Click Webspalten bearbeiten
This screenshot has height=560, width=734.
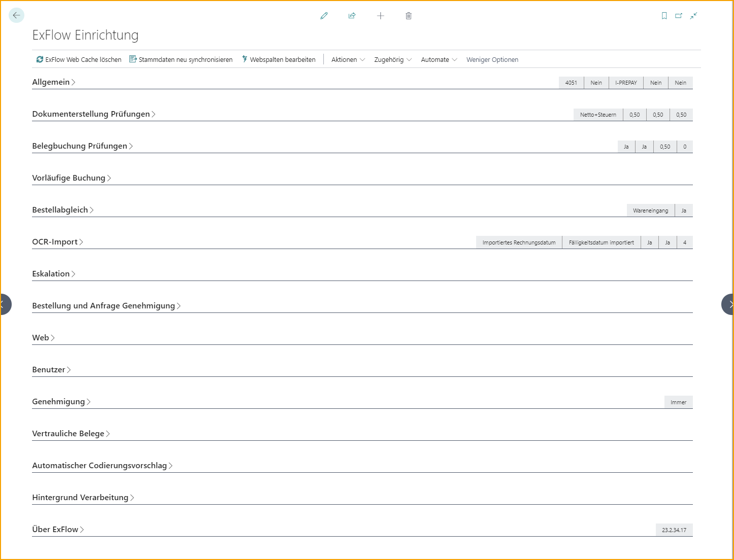coord(278,59)
